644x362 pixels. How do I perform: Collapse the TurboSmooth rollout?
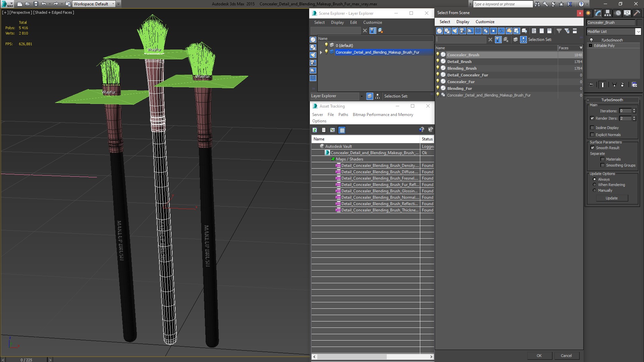point(612,100)
